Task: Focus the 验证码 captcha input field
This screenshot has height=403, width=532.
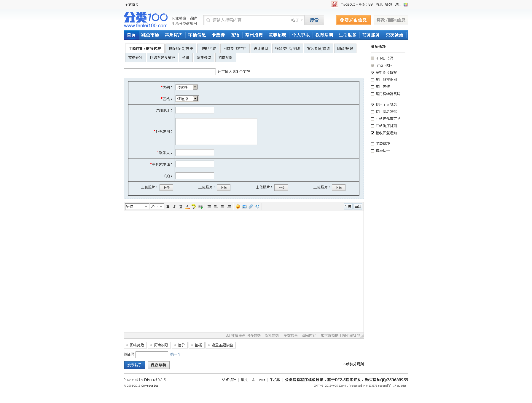Action: (x=152, y=355)
